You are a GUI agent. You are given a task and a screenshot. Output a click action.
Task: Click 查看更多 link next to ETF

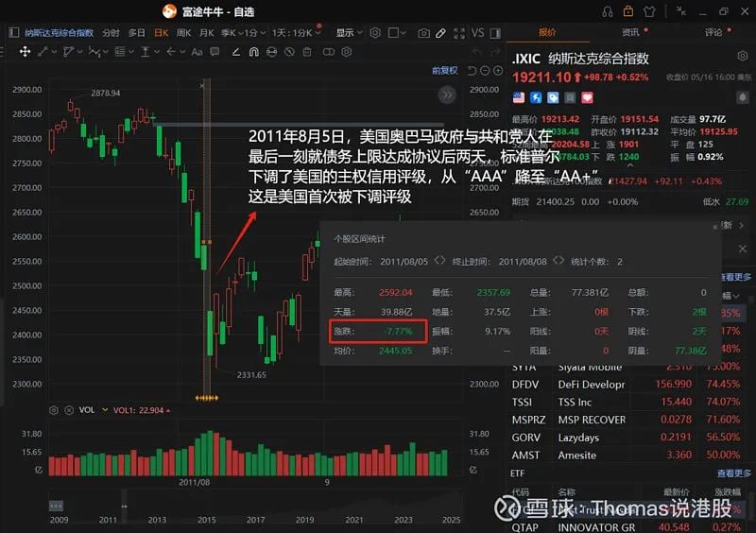[734, 473]
